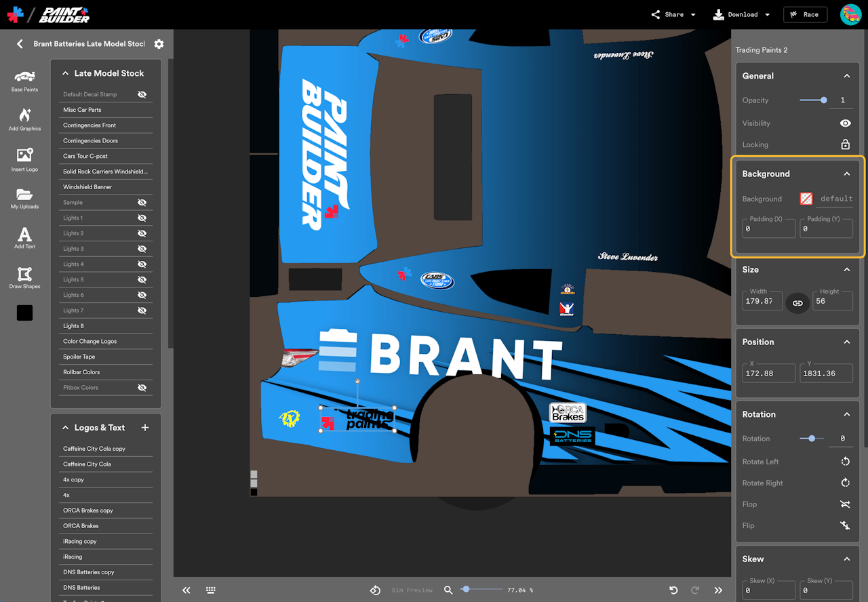Click the Add Text tool
The image size is (868, 602).
coord(24,237)
